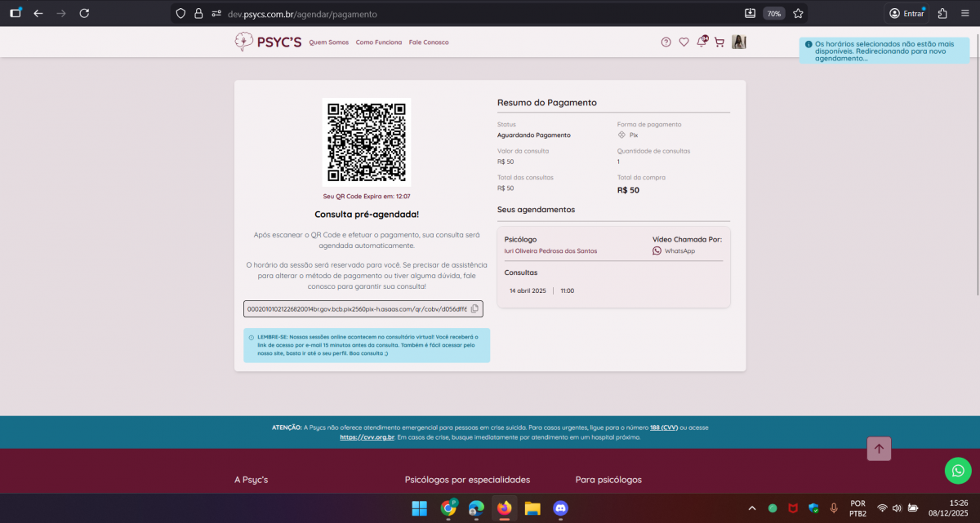Open the shopping cart icon
The width and height of the screenshot is (980, 523).
719,42
